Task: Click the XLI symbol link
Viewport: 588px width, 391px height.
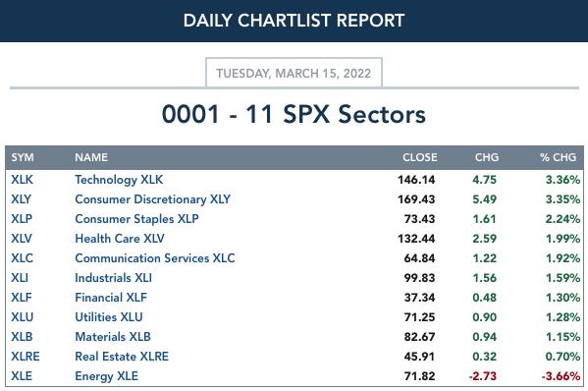Action: pyautogui.click(x=20, y=278)
